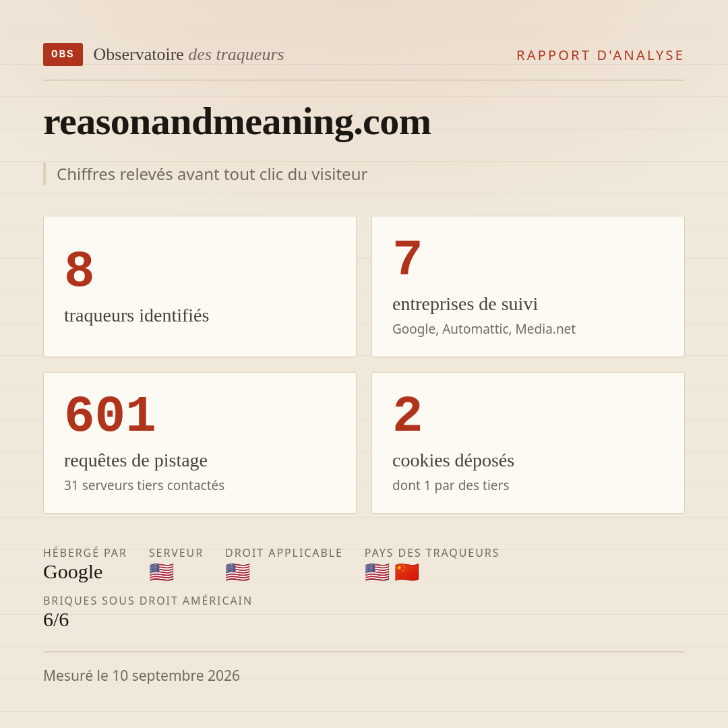Select the reasonandmeaning.com heading
The height and width of the screenshot is (728, 728).
point(237,122)
